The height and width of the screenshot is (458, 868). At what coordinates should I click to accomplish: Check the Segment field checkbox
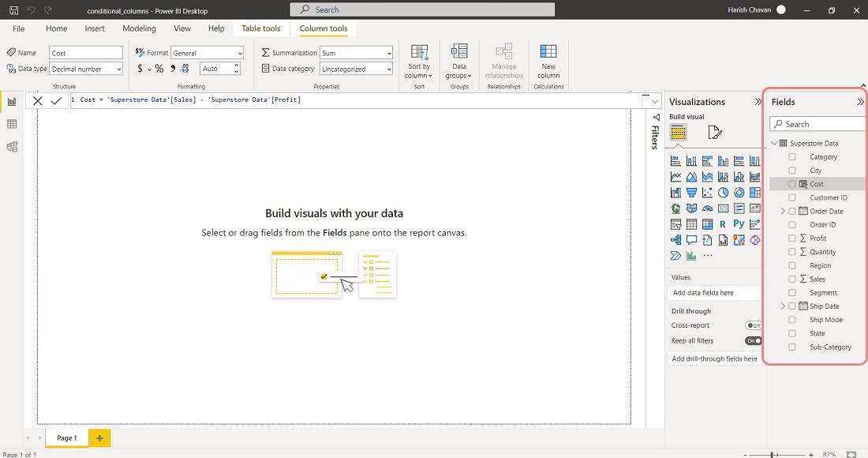point(792,292)
